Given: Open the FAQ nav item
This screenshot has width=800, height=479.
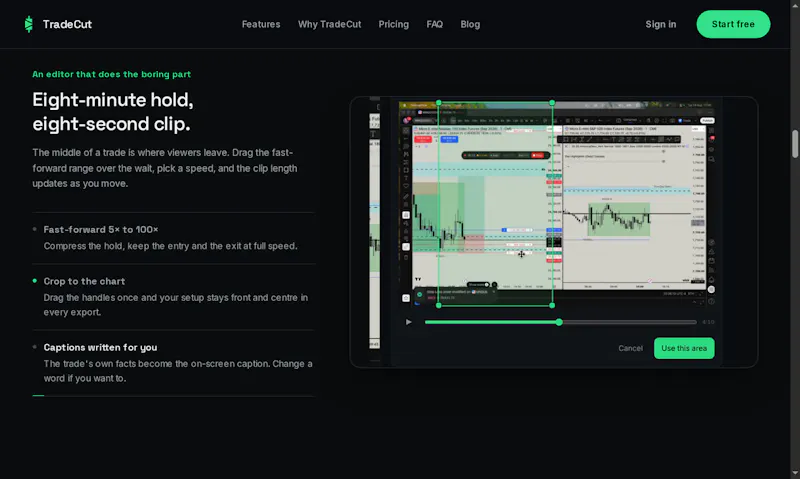Looking at the screenshot, I should pyautogui.click(x=434, y=24).
